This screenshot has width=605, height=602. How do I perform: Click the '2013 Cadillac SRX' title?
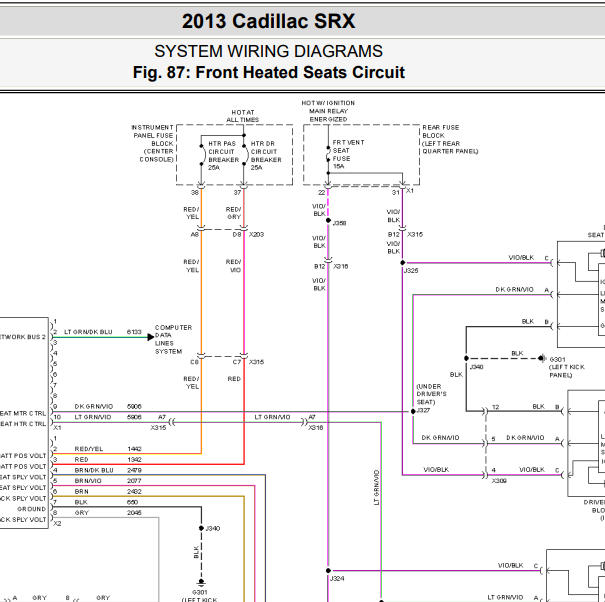[268, 21]
